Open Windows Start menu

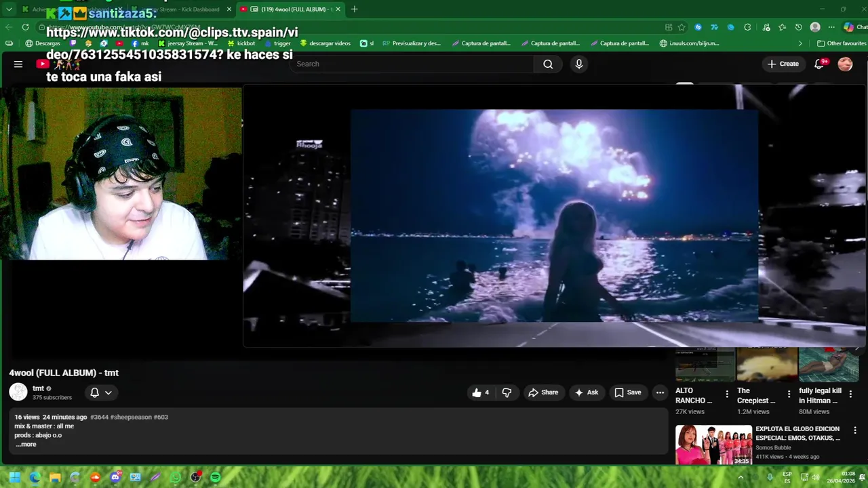[14, 477]
